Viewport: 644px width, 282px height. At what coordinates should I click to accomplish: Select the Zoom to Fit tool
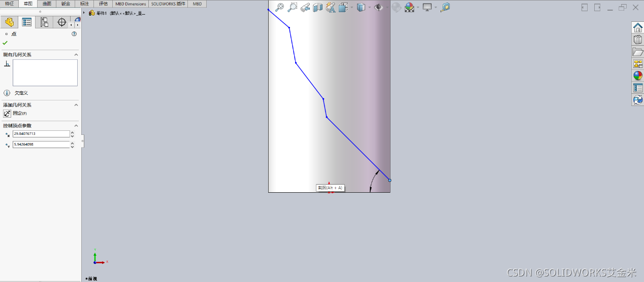point(279,7)
